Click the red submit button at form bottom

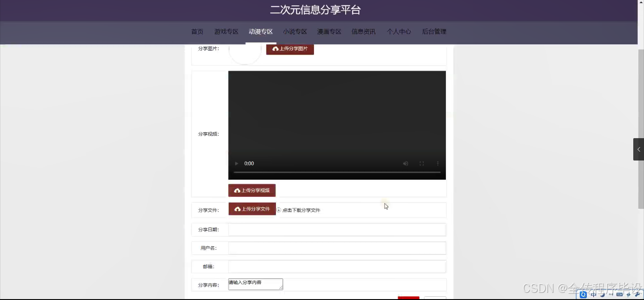pyautogui.click(x=408, y=298)
